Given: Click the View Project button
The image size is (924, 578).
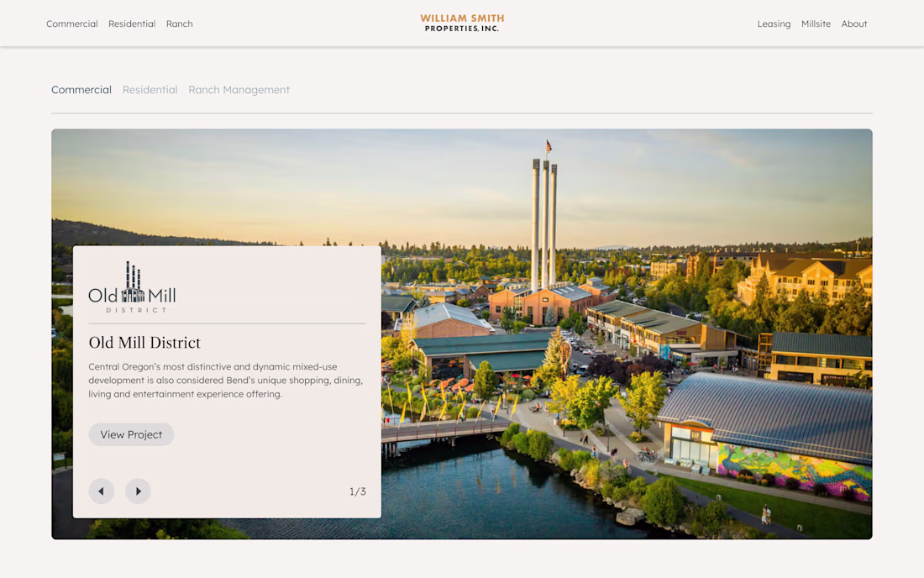Looking at the screenshot, I should pyautogui.click(x=131, y=434).
